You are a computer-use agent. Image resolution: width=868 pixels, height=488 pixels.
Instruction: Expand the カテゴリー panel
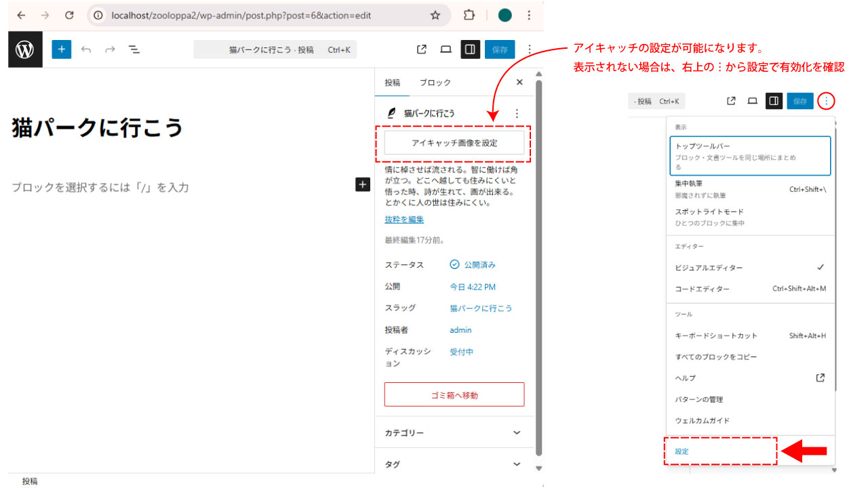454,432
